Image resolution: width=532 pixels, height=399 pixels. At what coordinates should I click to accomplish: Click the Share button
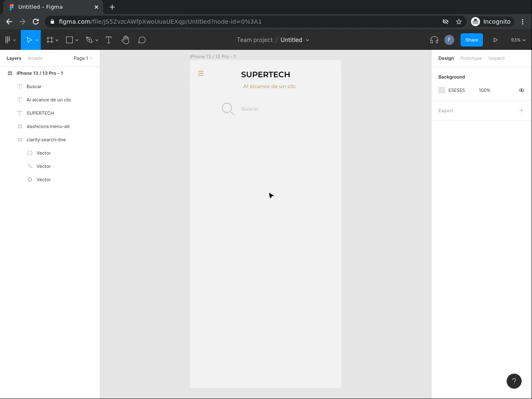tap(472, 40)
